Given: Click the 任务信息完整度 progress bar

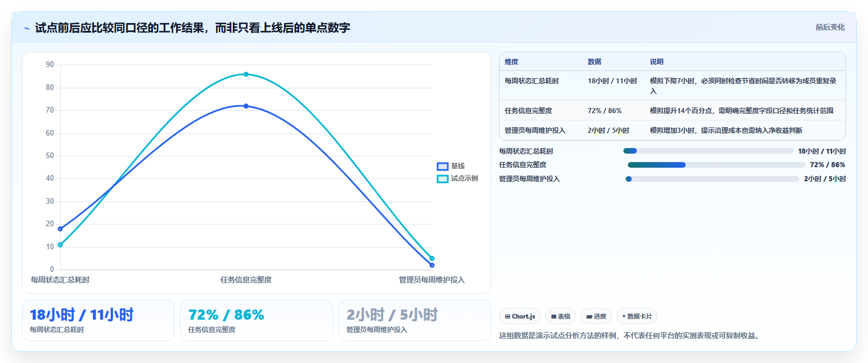Looking at the screenshot, I should (716, 165).
